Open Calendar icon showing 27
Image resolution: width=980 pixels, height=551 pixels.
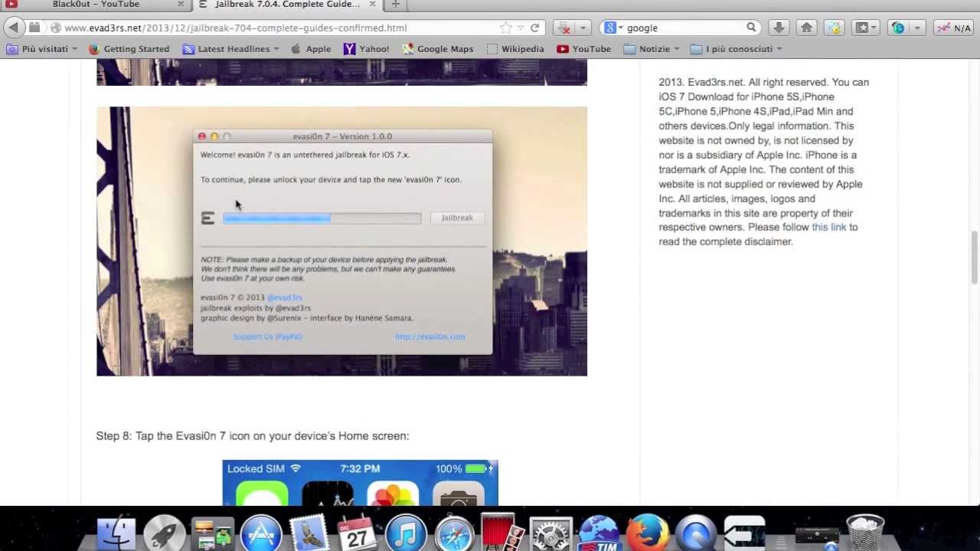358,533
